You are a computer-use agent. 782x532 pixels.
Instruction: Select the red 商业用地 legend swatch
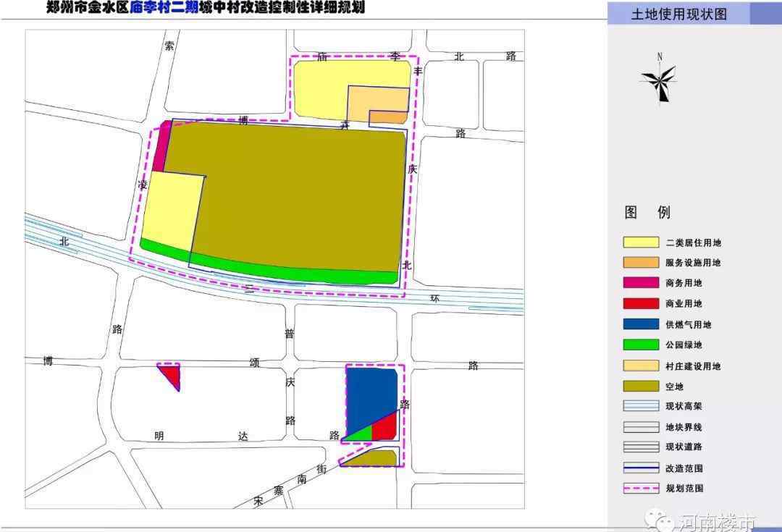[x=641, y=304]
